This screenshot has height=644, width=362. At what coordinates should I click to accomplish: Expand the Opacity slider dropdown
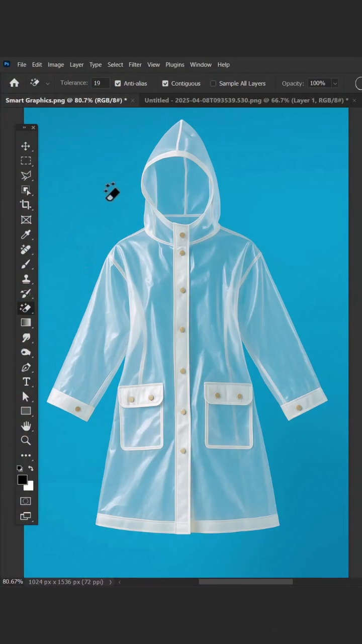[335, 84]
